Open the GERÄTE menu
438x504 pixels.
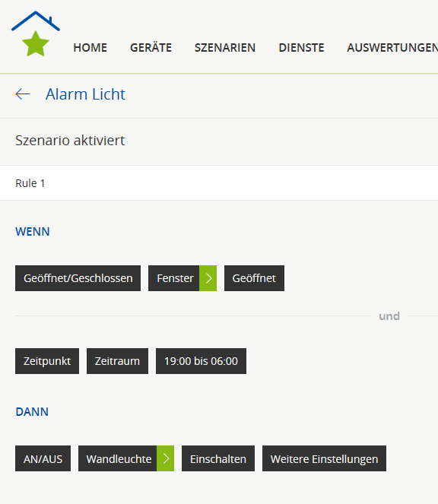151,48
